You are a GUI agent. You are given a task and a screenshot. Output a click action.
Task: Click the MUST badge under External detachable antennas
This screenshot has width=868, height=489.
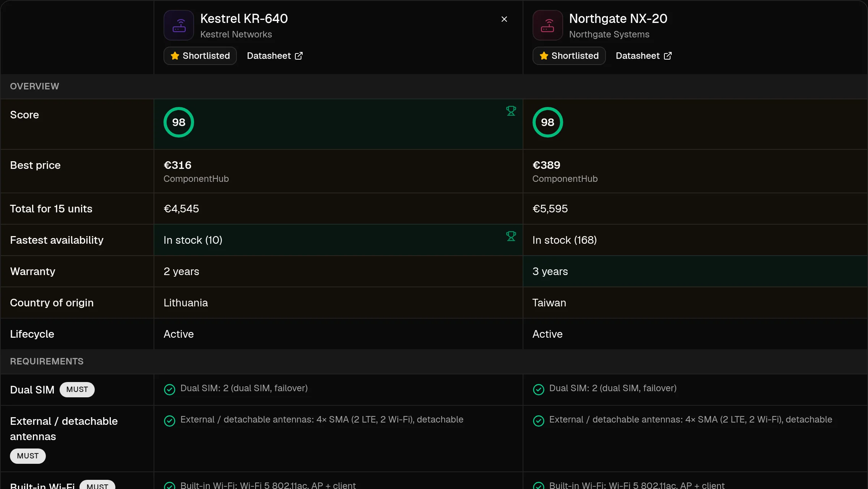(x=28, y=456)
